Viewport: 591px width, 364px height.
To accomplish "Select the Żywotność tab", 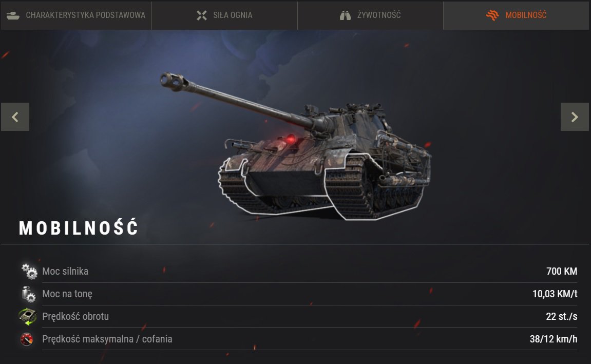I will (x=370, y=15).
